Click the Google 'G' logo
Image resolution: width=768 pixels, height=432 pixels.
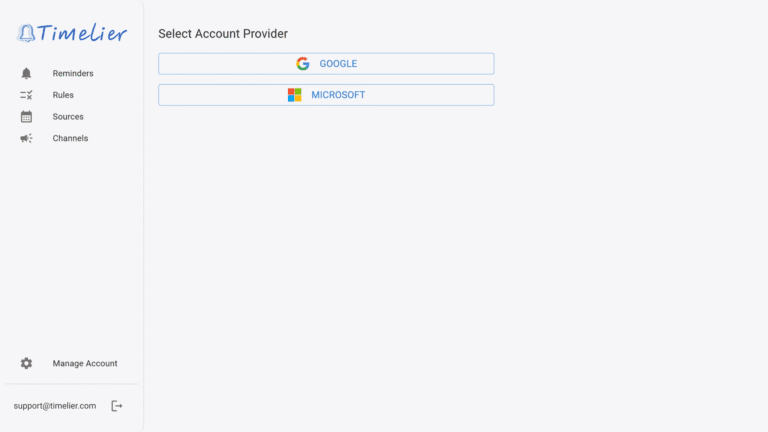(303, 64)
